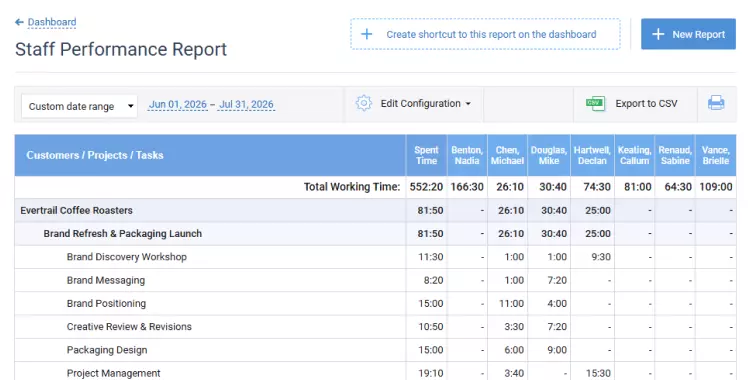The height and width of the screenshot is (380, 750).
Task: Click the Douglas, Mike column header
Action: tap(549, 155)
